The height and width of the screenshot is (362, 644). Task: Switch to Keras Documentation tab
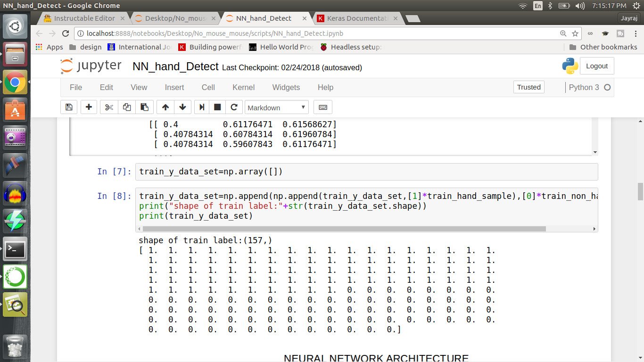click(357, 18)
